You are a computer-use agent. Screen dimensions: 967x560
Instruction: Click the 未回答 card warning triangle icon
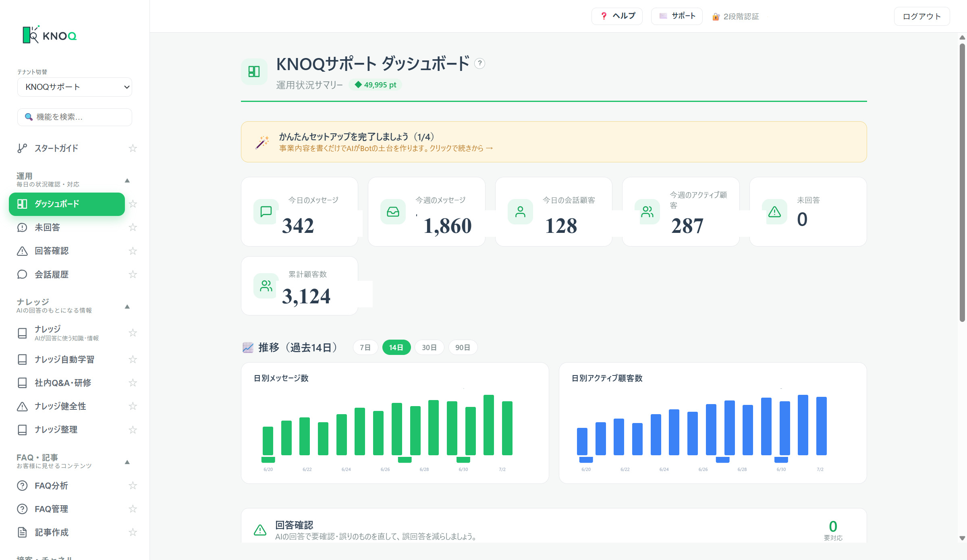tap(774, 212)
